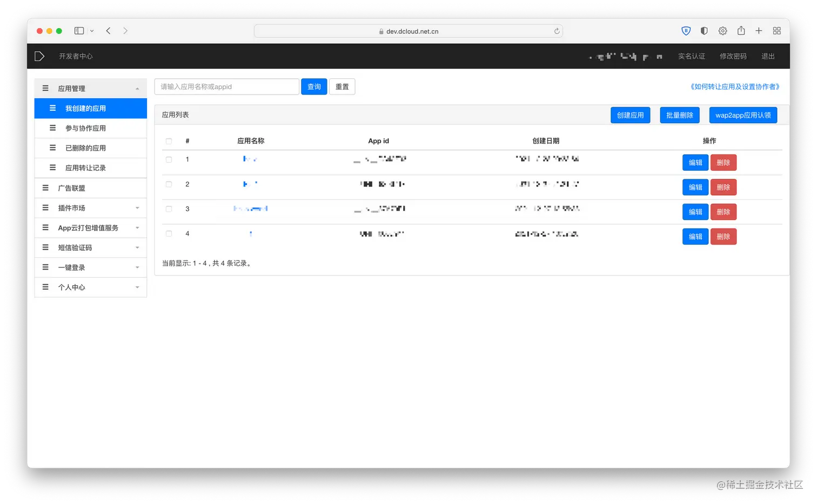
Task: Select the icon next to 短信验证码
Action: click(x=45, y=247)
